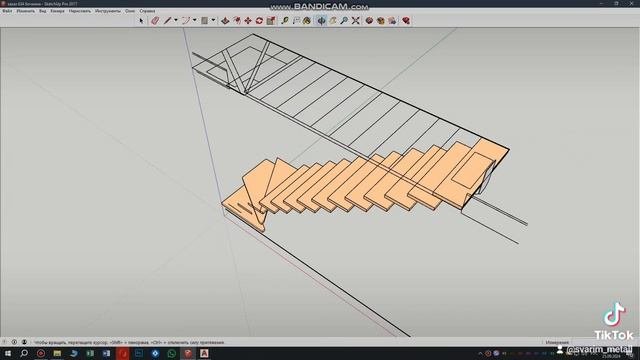Viewport: 640px width, 360px height.
Task: Select the Move tool
Action: 248,20
